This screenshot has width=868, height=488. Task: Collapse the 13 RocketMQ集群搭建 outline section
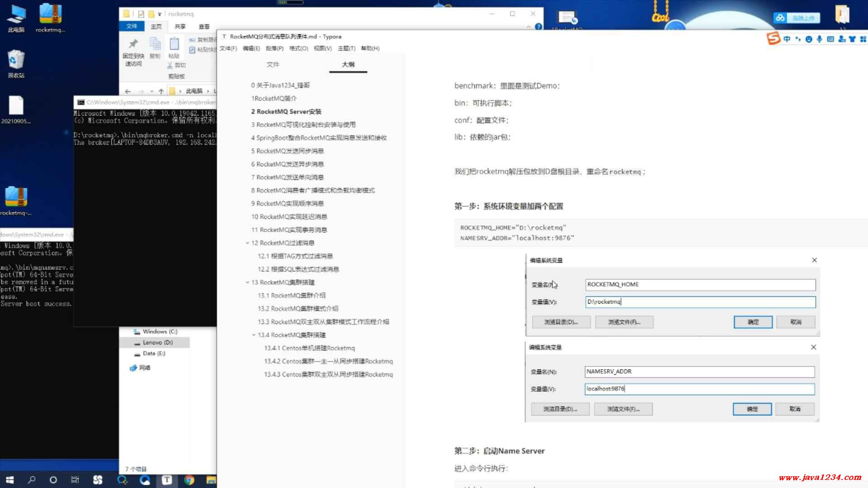tap(247, 282)
